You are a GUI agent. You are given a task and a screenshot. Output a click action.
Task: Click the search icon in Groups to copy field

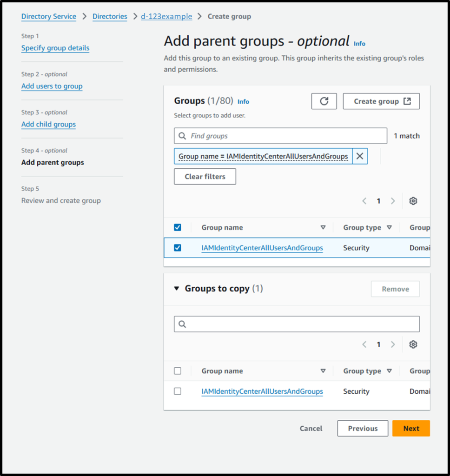click(x=182, y=324)
